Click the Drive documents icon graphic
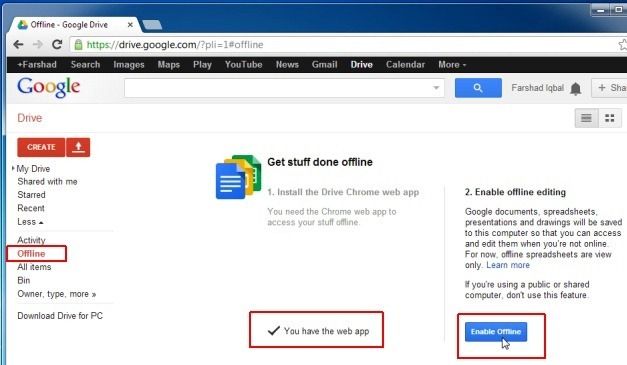Viewport: 627px width, 365px height. (x=238, y=177)
